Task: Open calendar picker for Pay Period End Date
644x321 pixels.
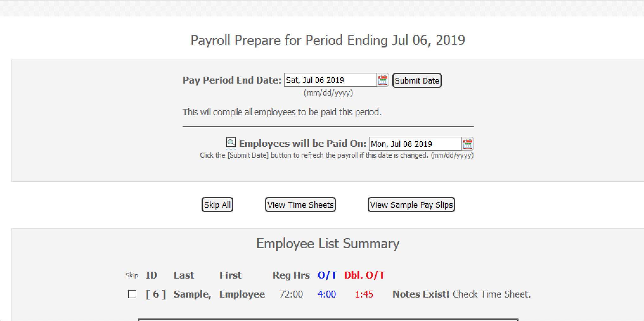Action: click(383, 80)
